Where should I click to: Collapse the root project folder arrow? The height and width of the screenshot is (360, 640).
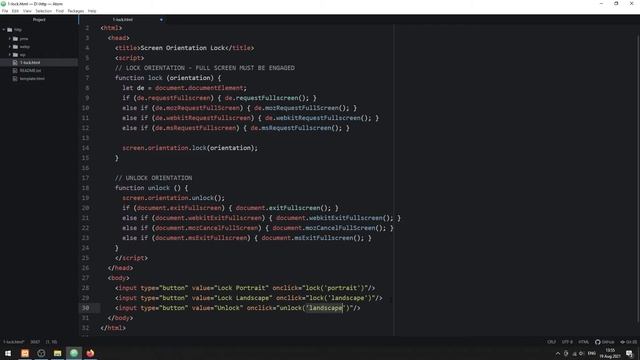(x=4, y=30)
